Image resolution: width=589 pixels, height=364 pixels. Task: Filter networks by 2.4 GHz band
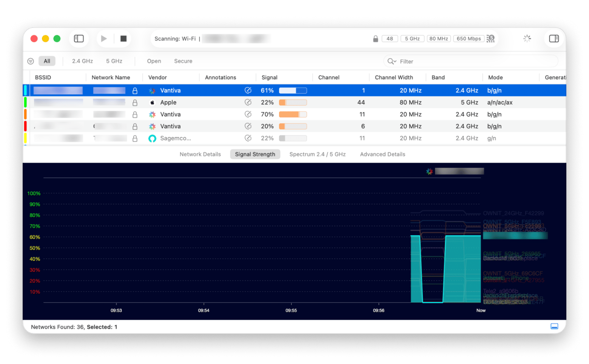[82, 61]
